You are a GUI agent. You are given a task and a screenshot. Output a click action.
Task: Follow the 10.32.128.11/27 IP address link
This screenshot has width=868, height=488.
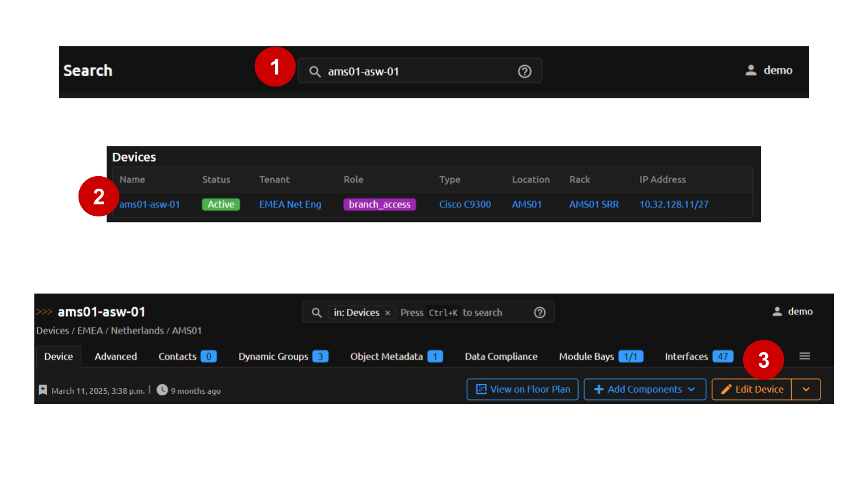674,204
